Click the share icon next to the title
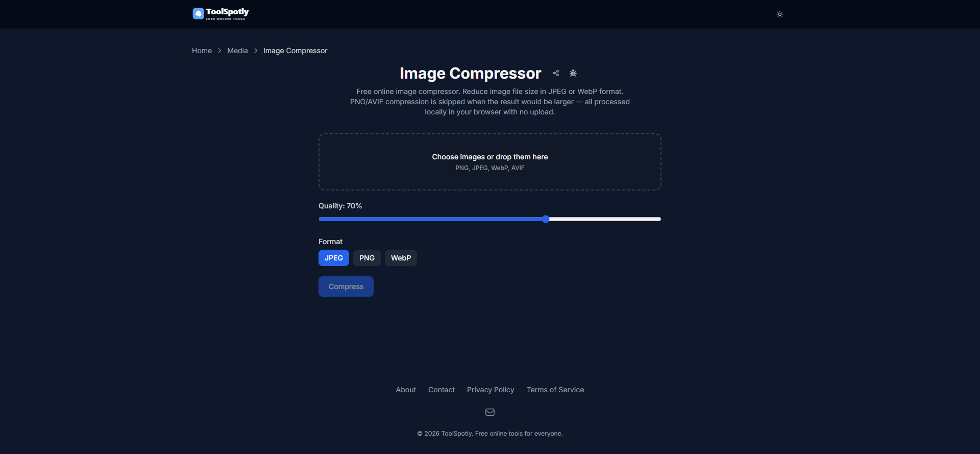Image resolution: width=980 pixels, height=454 pixels. tap(556, 73)
